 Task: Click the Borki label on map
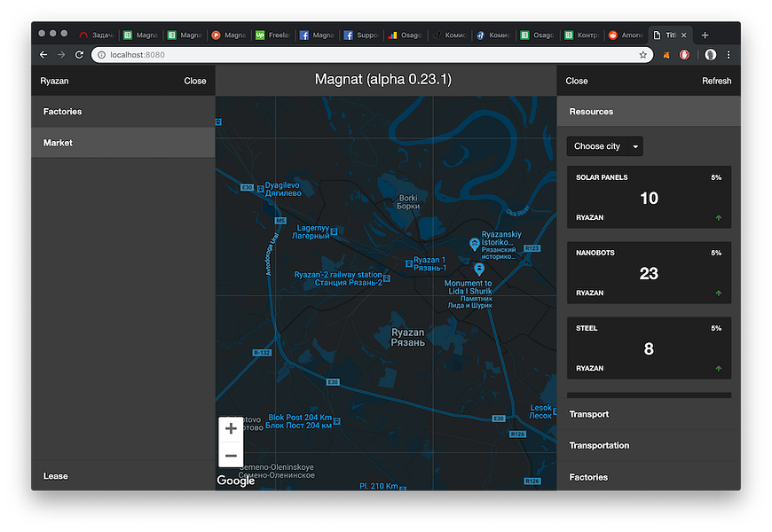click(408, 202)
